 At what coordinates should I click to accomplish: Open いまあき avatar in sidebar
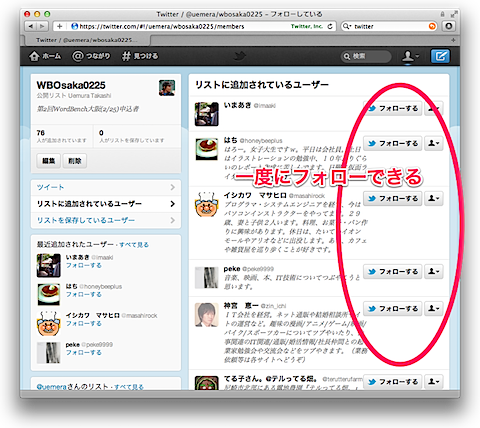click(49, 266)
